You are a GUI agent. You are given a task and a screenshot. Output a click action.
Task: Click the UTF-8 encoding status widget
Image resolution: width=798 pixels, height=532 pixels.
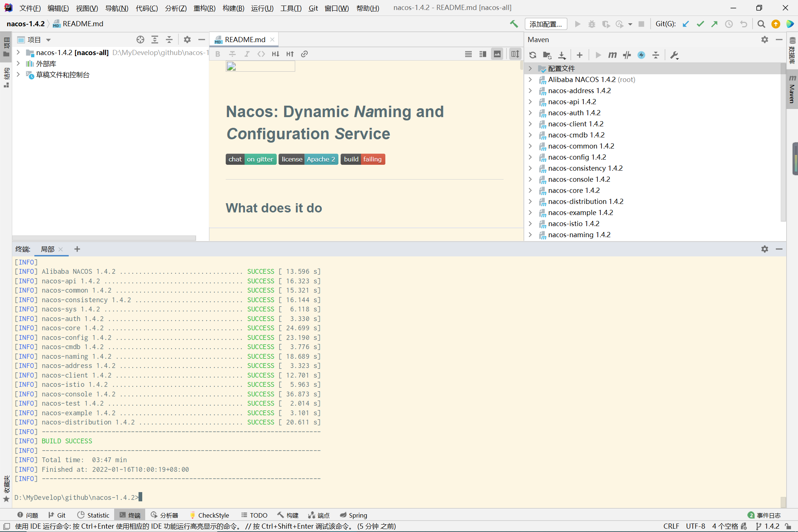click(x=695, y=526)
